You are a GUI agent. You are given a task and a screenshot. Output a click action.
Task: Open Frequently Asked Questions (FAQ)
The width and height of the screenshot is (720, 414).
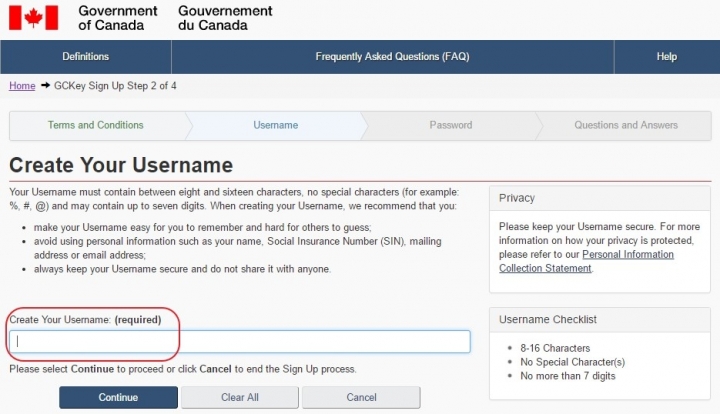click(393, 56)
